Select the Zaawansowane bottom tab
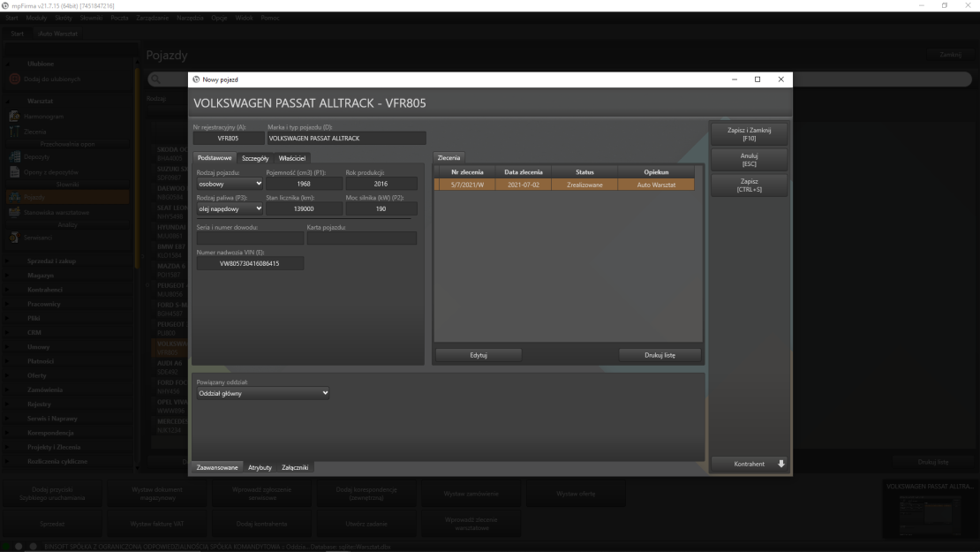Screen dimensions: 980x552 [x=217, y=467]
